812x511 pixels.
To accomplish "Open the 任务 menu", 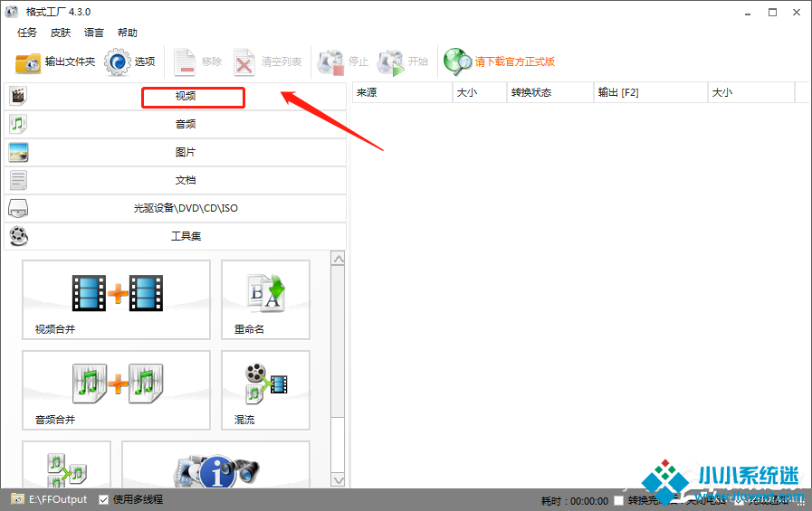I will pyautogui.click(x=27, y=33).
